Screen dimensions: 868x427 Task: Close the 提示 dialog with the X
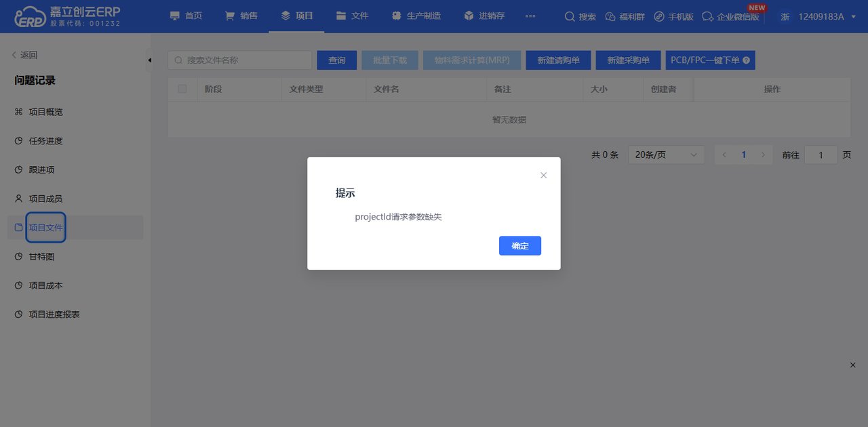point(543,176)
